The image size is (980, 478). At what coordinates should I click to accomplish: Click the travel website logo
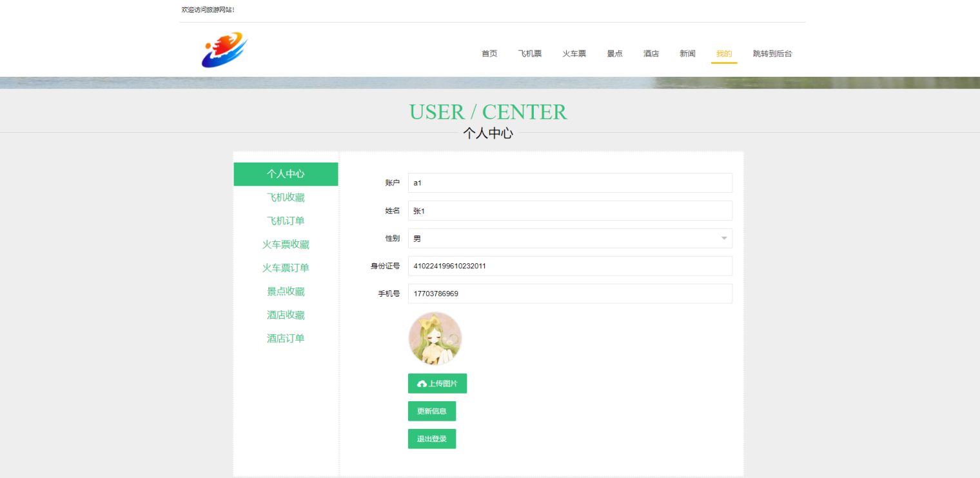tap(224, 50)
